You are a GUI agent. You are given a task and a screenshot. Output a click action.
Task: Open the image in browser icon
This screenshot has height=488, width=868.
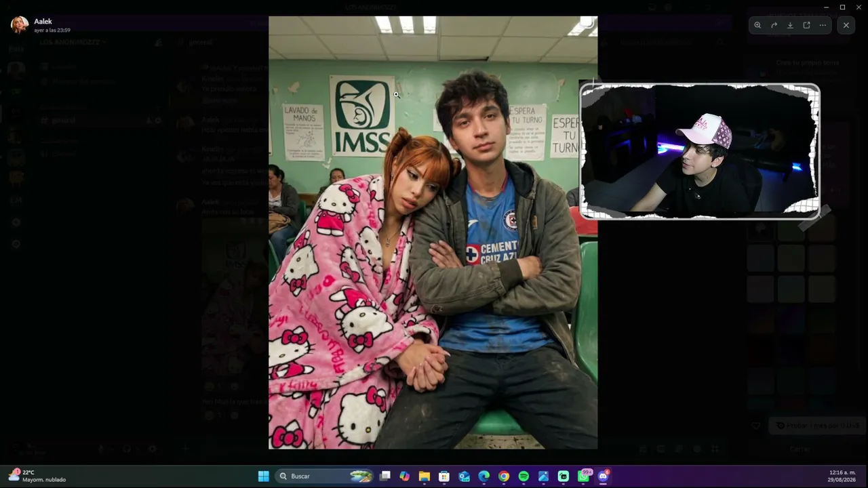(806, 25)
